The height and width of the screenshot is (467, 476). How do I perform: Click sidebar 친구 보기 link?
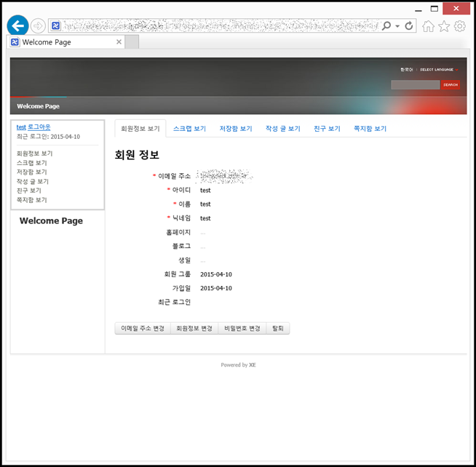coord(29,191)
